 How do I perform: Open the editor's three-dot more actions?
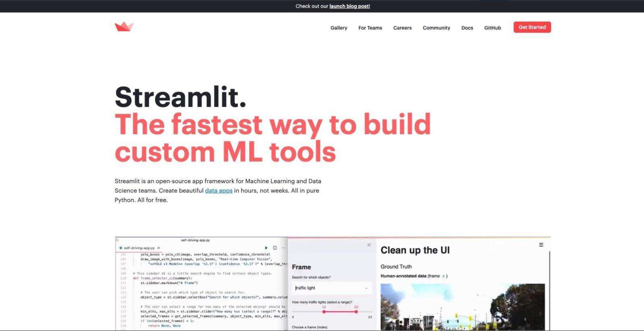[x=283, y=248]
